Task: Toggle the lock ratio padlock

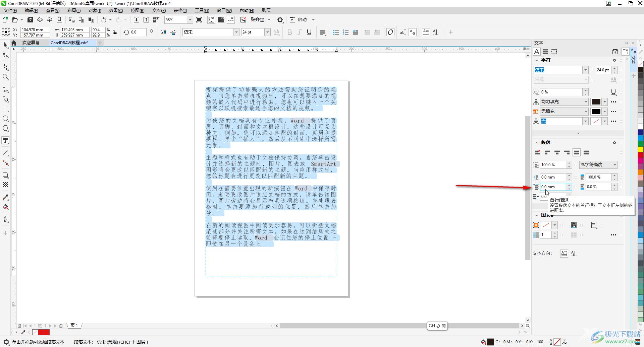Action: [x=115, y=32]
